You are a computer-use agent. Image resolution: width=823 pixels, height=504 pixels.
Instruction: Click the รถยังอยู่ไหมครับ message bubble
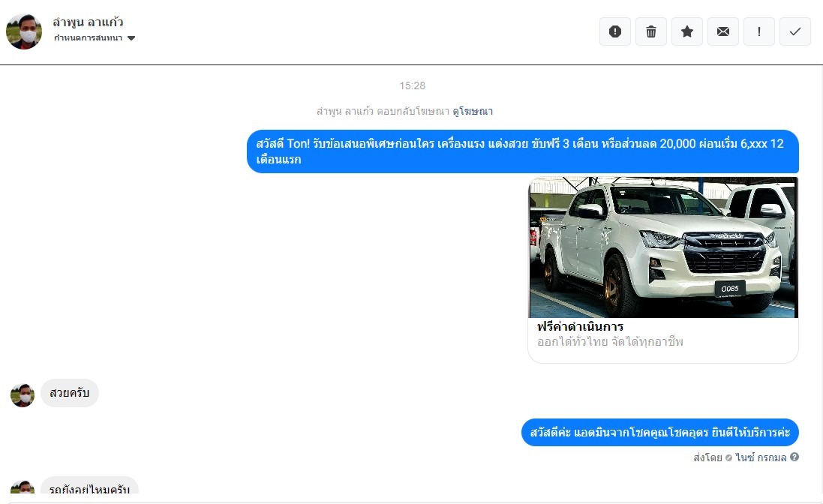coord(89,486)
